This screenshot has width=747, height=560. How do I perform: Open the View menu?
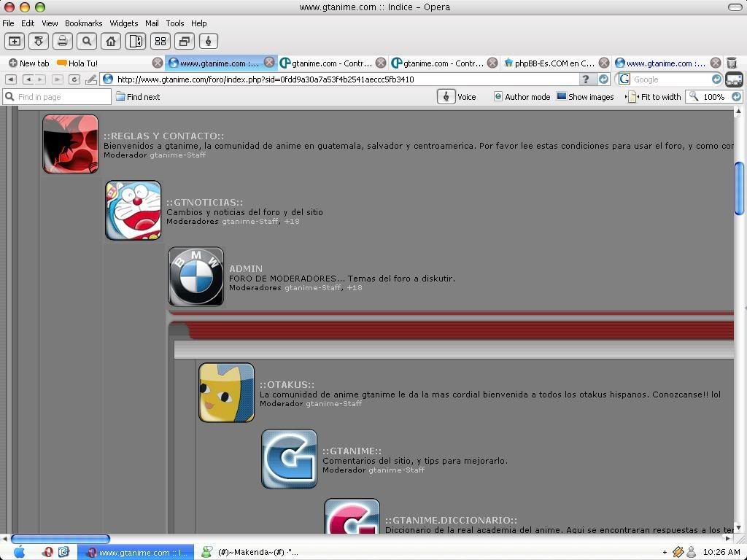pos(50,23)
